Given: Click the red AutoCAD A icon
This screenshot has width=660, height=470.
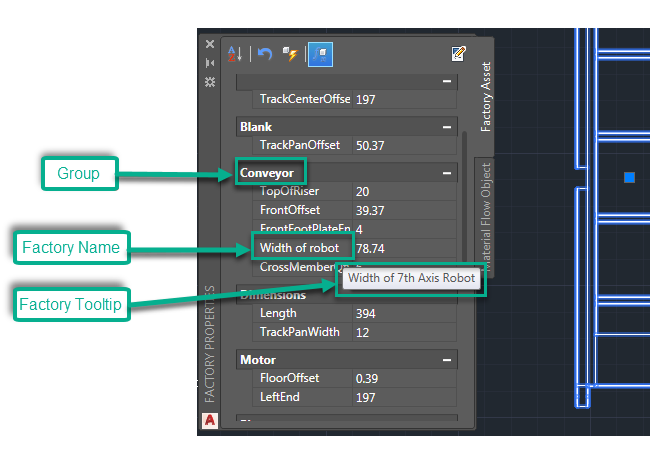Looking at the screenshot, I should pyautogui.click(x=210, y=420).
